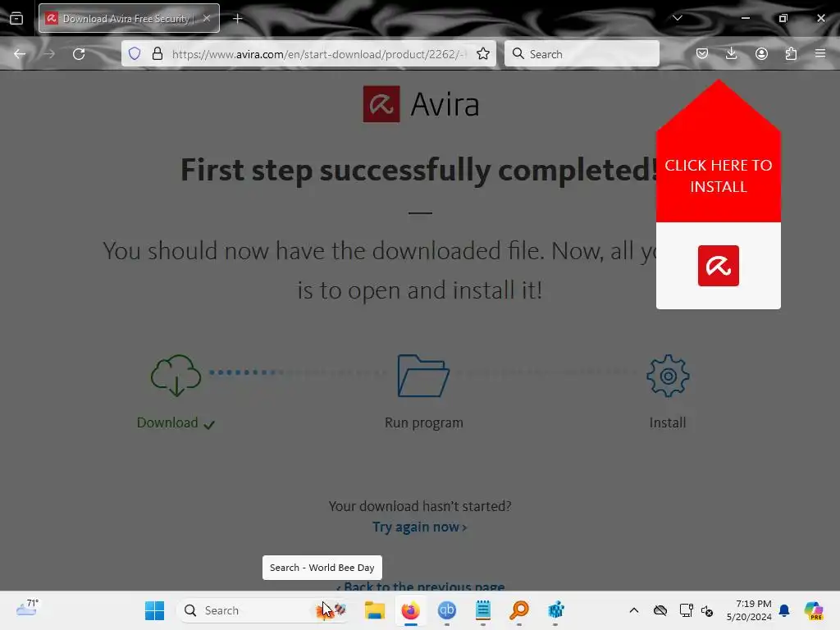Screen dimensions: 840x630
Task: Open the clock showing 7:19 PM
Action: pyautogui.click(x=749, y=610)
